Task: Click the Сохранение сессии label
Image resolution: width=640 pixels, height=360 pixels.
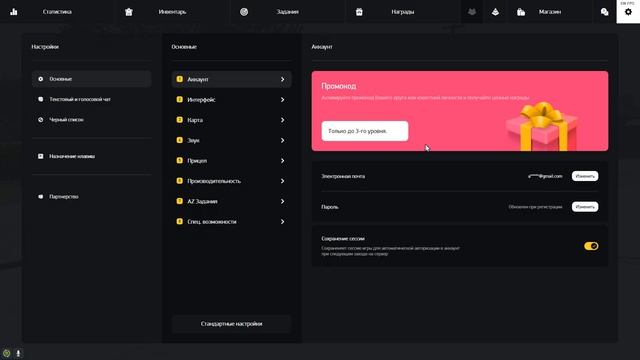Action: [x=343, y=238]
